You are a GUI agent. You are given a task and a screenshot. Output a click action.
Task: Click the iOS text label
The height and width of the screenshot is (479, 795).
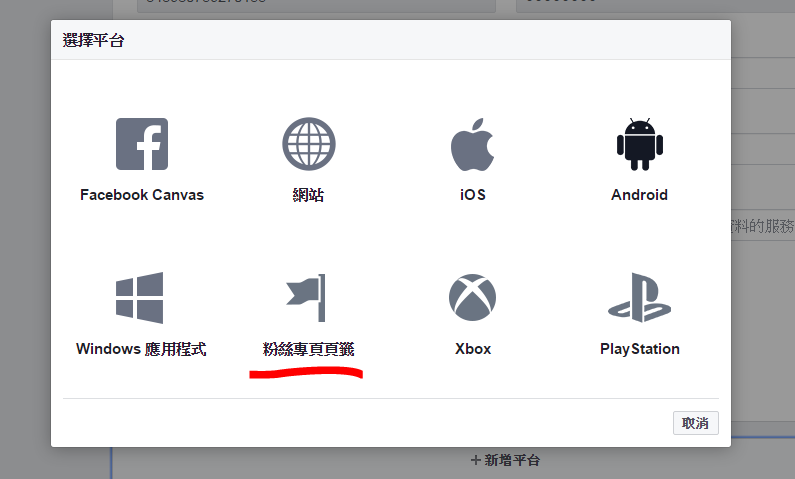click(x=472, y=195)
